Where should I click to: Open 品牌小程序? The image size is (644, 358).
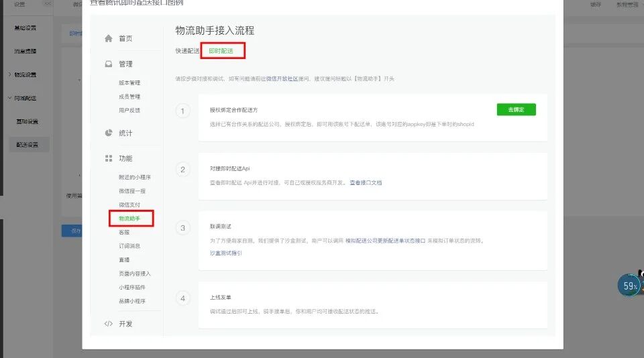coord(132,301)
